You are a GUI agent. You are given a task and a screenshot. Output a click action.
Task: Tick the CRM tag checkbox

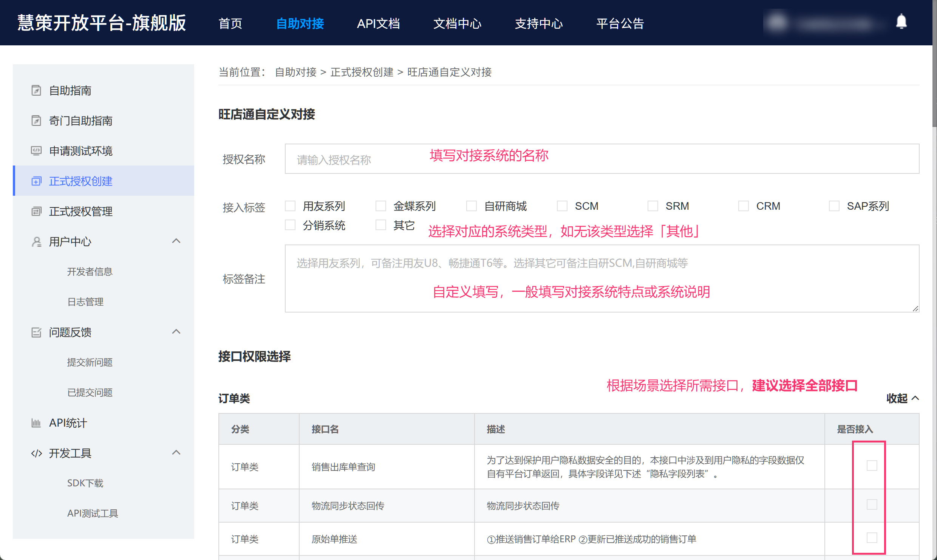coord(744,206)
